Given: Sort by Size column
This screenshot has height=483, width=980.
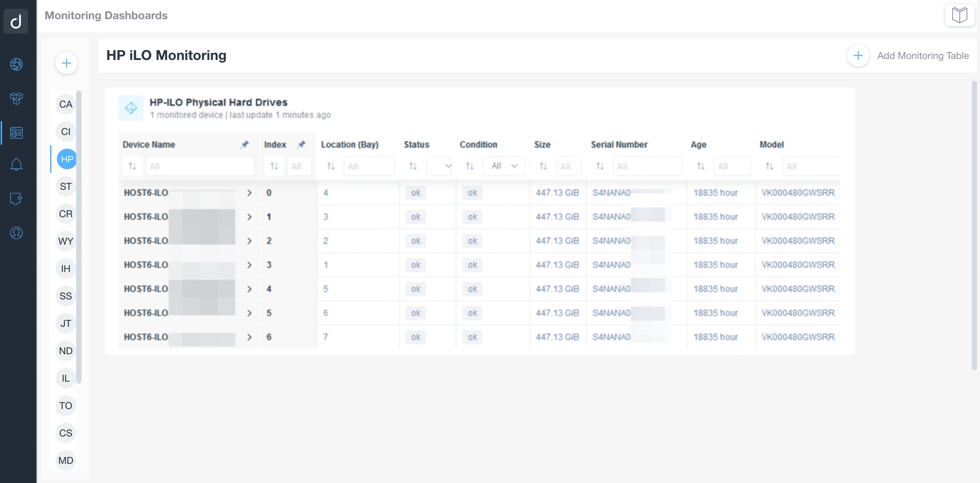Looking at the screenshot, I should [x=544, y=166].
